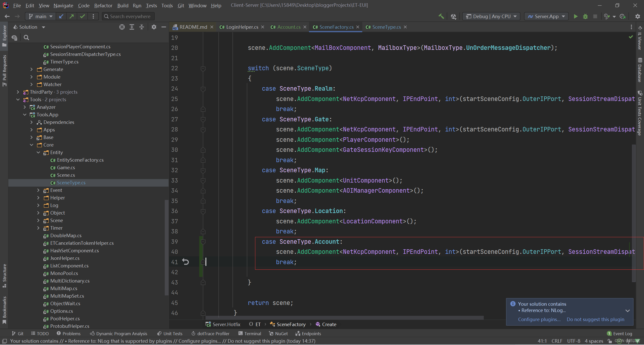Open the main branch dropdown
The height and width of the screenshot is (345, 644).
(x=41, y=16)
